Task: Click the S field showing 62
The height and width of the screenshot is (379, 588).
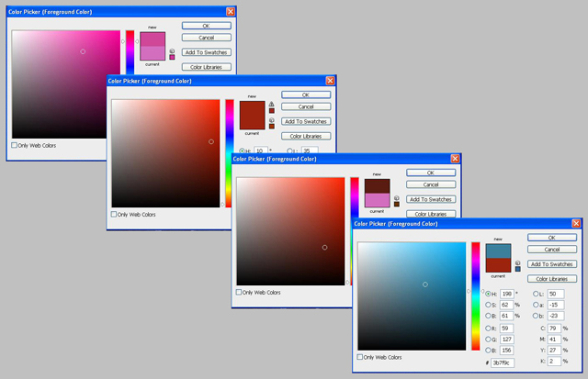Action: pos(506,305)
